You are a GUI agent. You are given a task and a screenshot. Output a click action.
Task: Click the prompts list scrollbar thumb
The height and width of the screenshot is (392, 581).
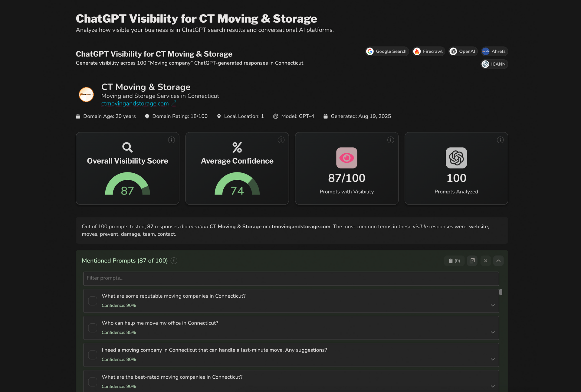pyautogui.click(x=501, y=292)
